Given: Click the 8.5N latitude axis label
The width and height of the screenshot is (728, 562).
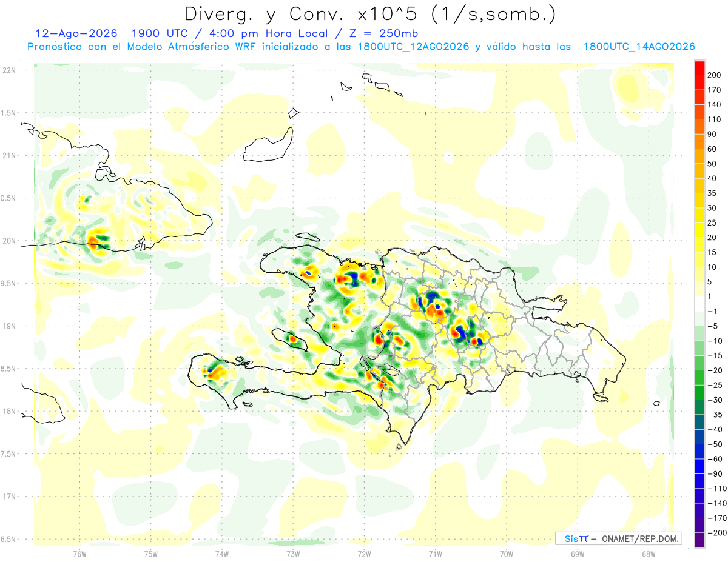Looking at the screenshot, I should (8, 369).
